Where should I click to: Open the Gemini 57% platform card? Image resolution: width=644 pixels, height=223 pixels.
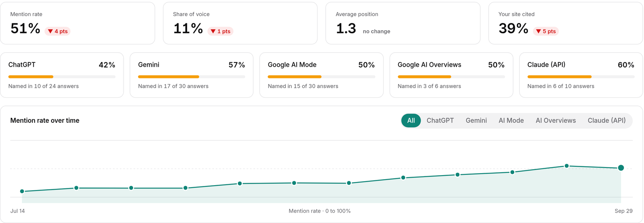[192, 75]
